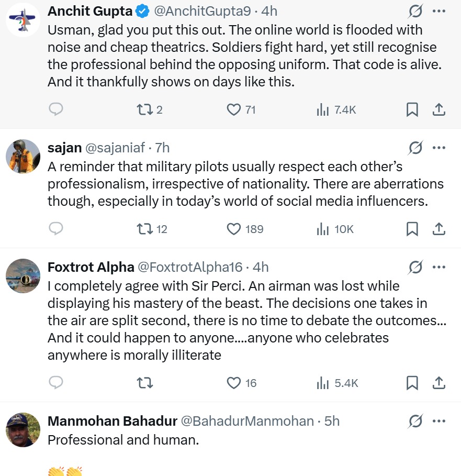This screenshot has width=461, height=476.
Task: Open @BahadurManmohan handle link
Action: pyautogui.click(x=247, y=421)
